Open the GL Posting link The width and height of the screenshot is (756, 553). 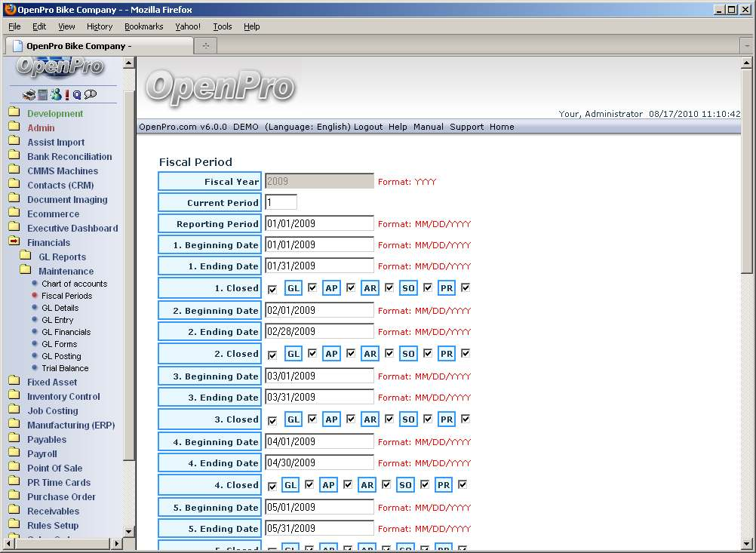coord(61,356)
